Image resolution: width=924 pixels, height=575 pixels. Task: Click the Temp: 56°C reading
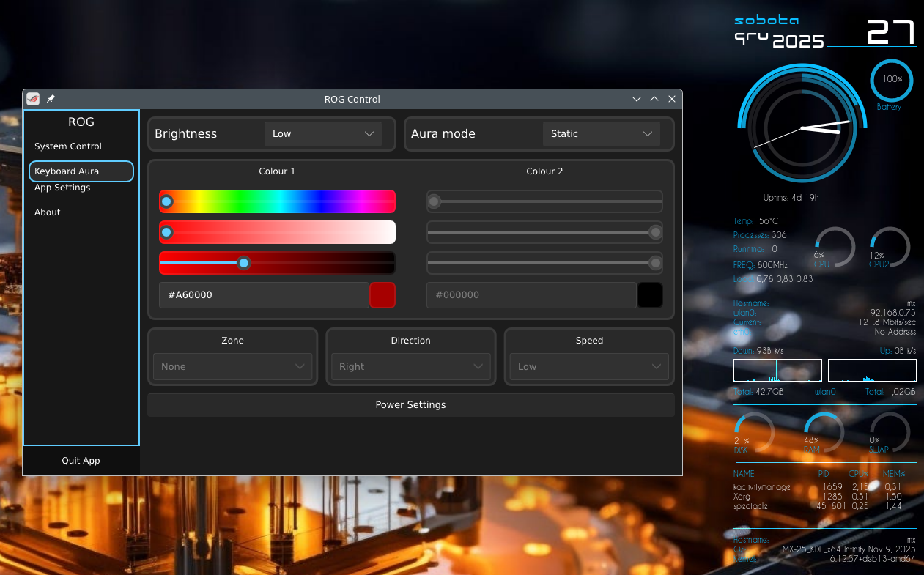click(x=755, y=221)
